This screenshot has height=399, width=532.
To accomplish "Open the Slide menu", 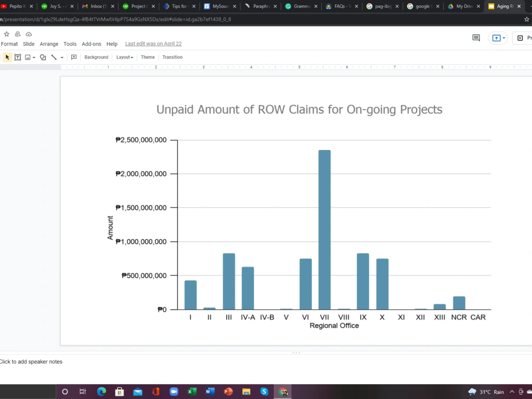I will click(x=29, y=44).
